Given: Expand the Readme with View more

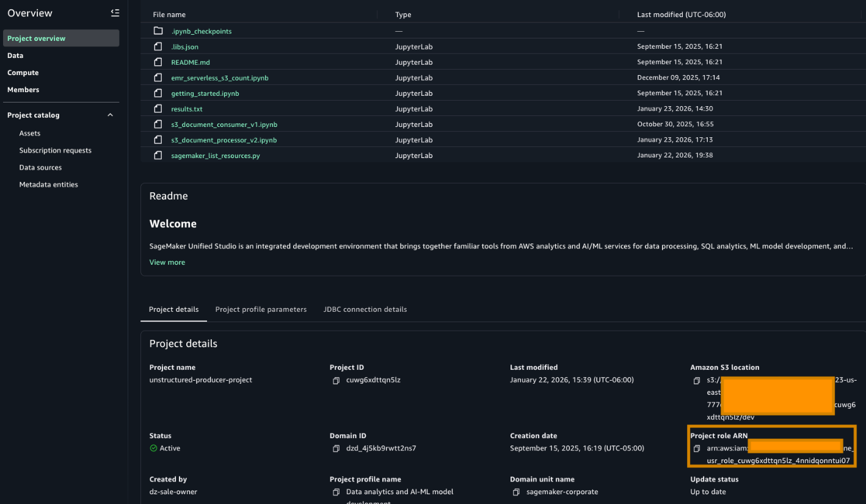Looking at the screenshot, I should [x=167, y=262].
